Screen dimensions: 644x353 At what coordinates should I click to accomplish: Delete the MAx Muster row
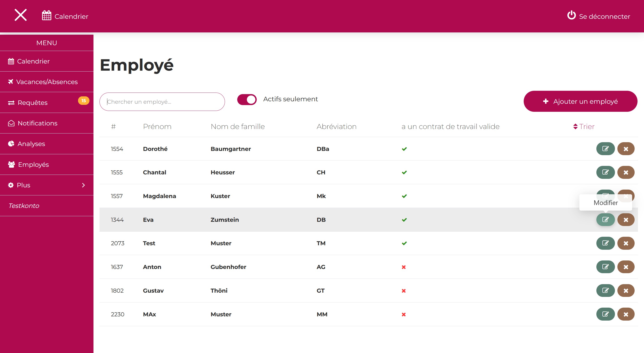click(626, 314)
